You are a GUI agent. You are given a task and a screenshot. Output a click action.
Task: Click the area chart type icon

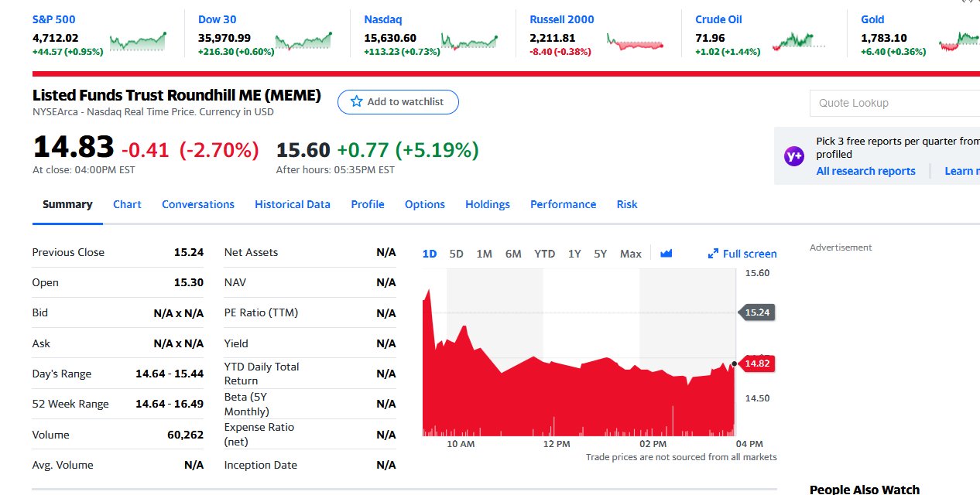[666, 253]
